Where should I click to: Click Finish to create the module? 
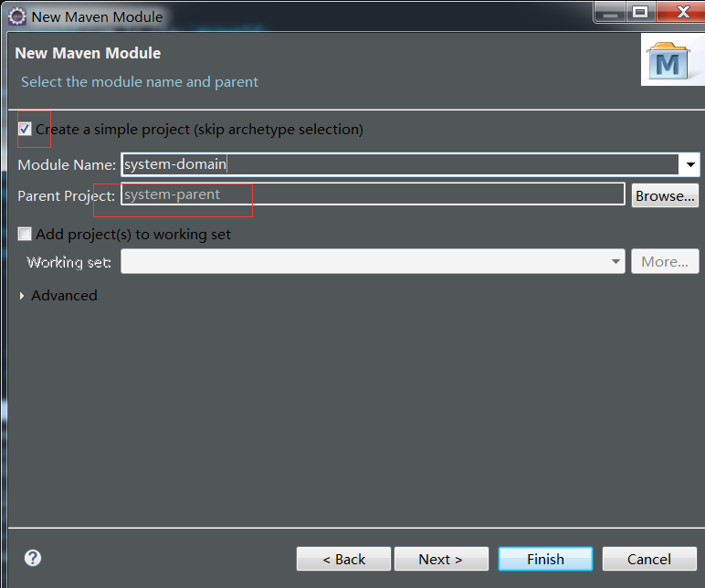pyautogui.click(x=545, y=559)
